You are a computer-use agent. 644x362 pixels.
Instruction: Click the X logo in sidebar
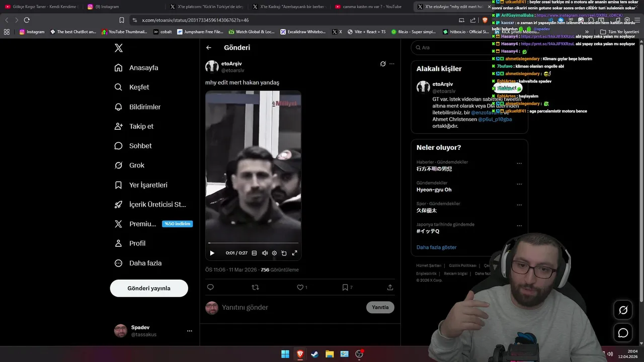(118, 48)
